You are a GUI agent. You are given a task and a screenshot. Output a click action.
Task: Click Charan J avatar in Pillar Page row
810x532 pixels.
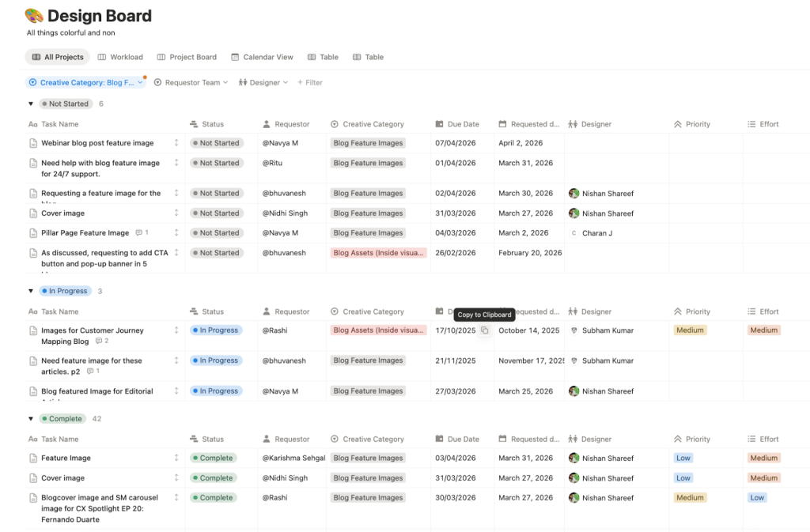(x=574, y=233)
